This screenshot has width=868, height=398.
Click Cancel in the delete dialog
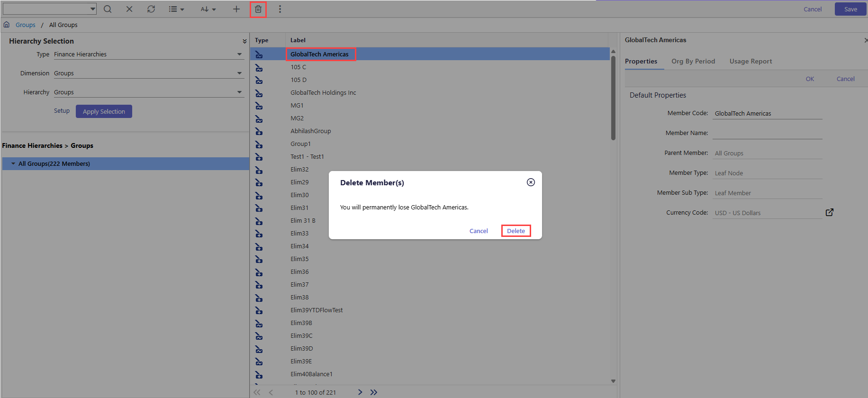(x=478, y=231)
